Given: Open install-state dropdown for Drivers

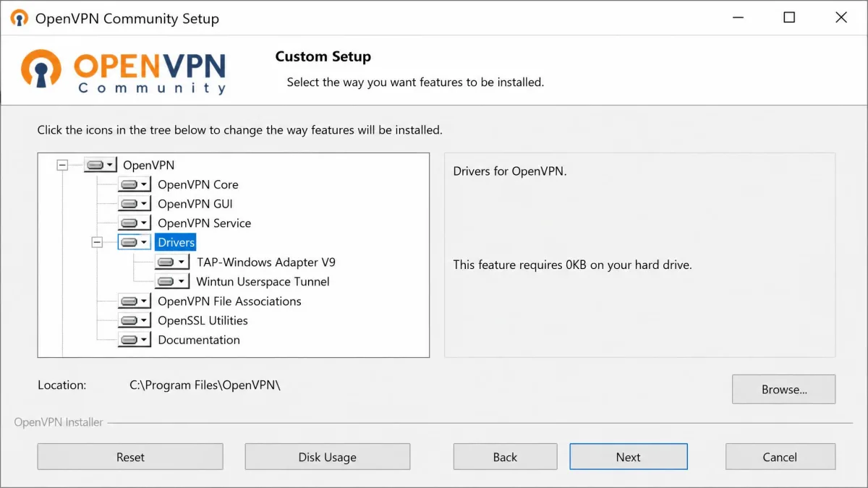Looking at the screenshot, I should [x=135, y=242].
